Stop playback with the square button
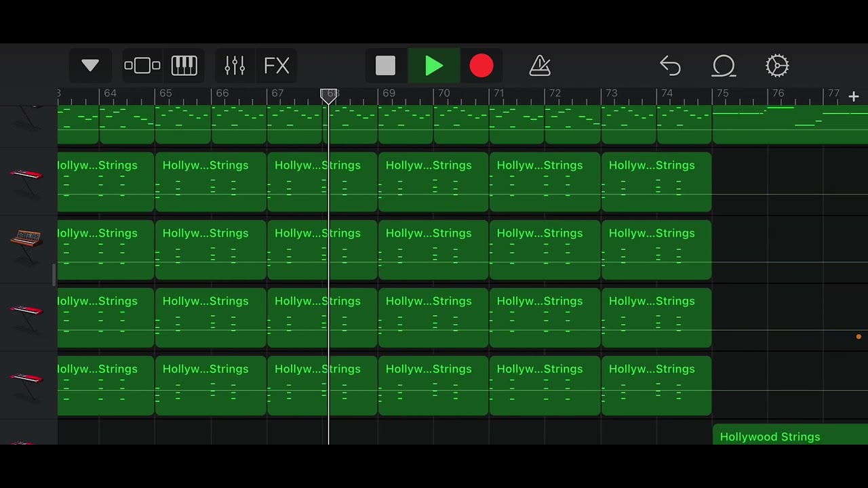This screenshot has height=488, width=868. click(385, 66)
